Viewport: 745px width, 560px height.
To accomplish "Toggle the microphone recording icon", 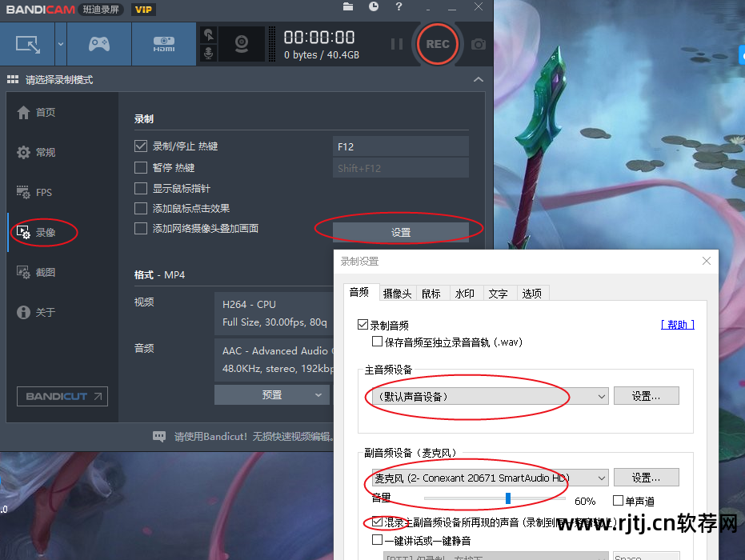I will click(209, 53).
